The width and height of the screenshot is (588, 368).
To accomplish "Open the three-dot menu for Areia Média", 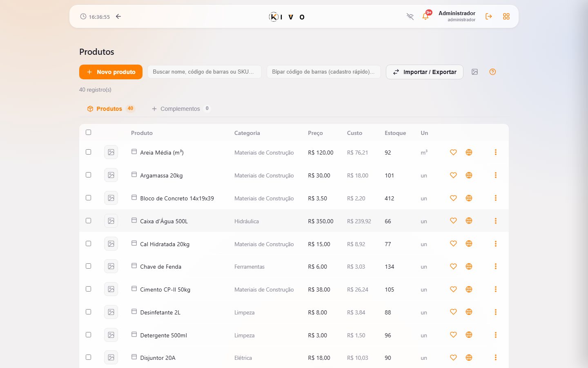I will pos(496,152).
